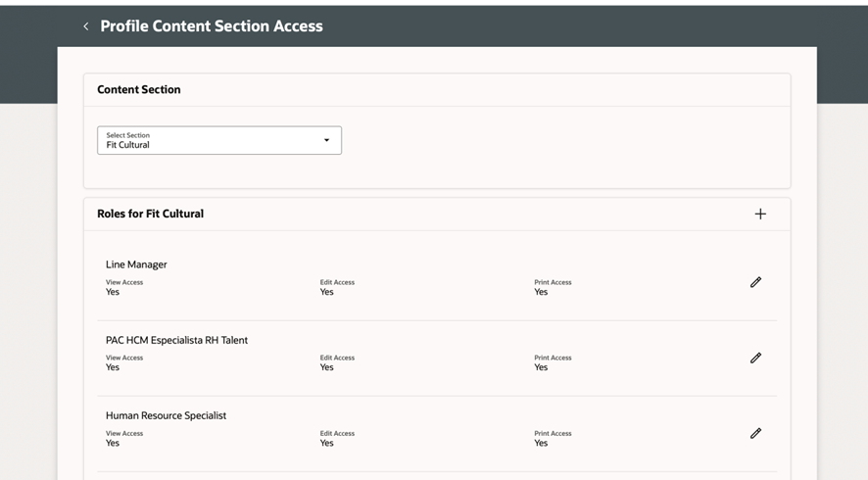Click the Content Section heading
Image resolution: width=868 pixels, height=480 pixels.
pyautogui.click(x=139, y=89)
